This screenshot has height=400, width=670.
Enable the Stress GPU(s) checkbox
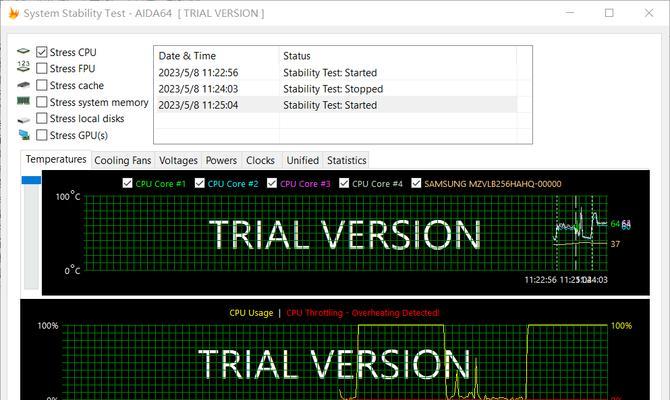(41, 135)
